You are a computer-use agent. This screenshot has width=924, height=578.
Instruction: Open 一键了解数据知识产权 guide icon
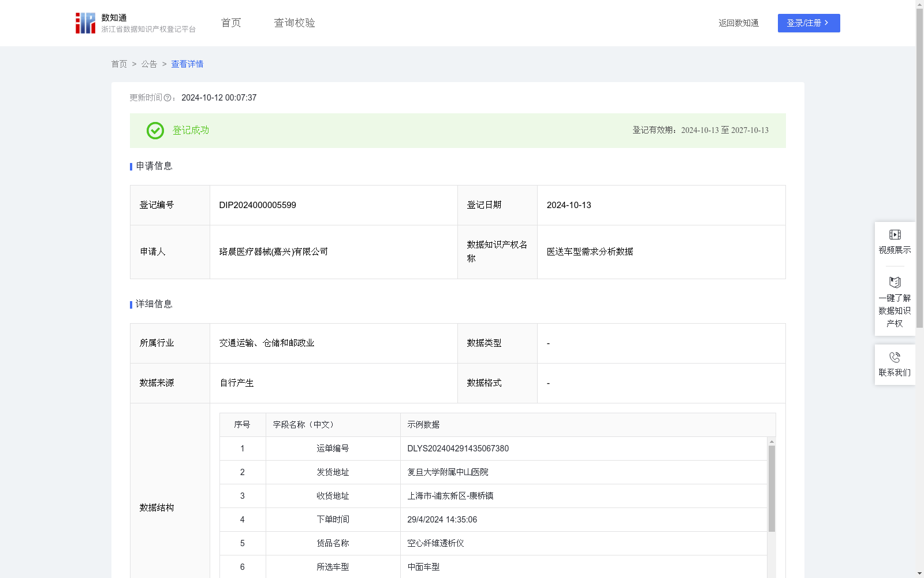[895, 282]
